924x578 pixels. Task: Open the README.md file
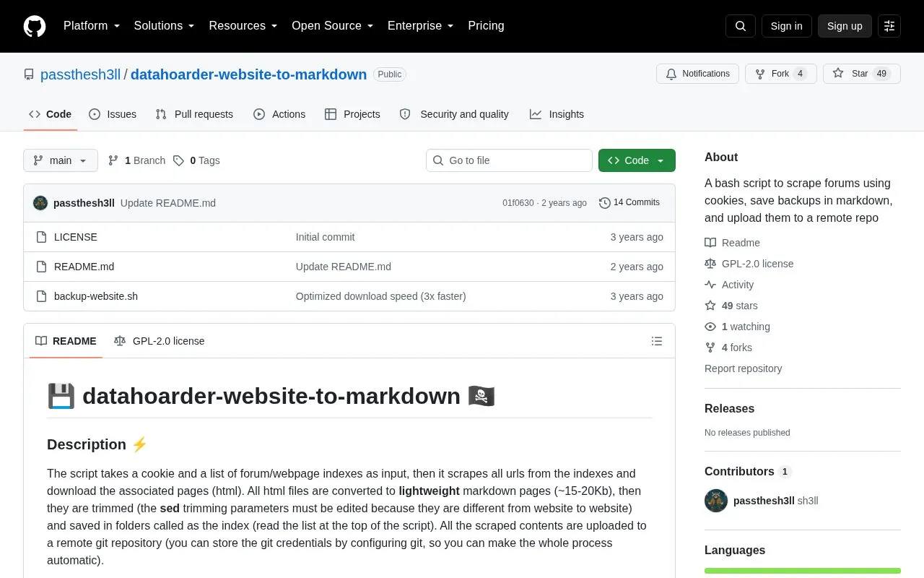coord(84,267)
